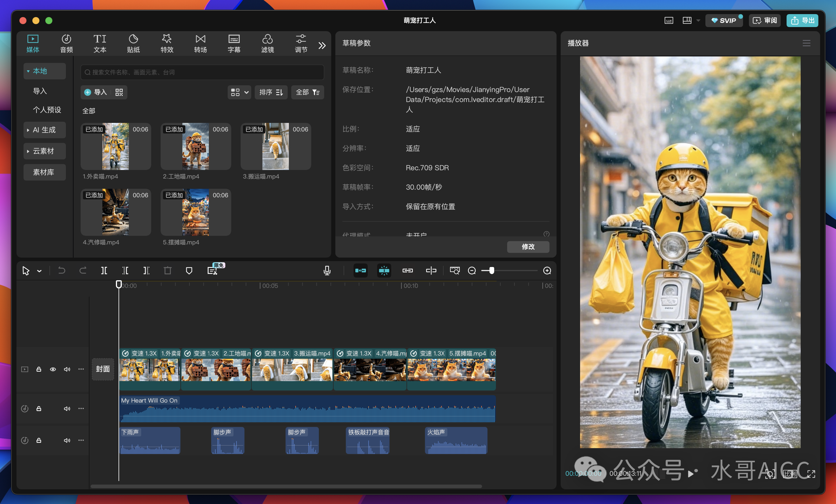Screen dimensions: 836x504
Task: Click the zoom-in plus timeline icon
Action: click(x=547, y=270)
